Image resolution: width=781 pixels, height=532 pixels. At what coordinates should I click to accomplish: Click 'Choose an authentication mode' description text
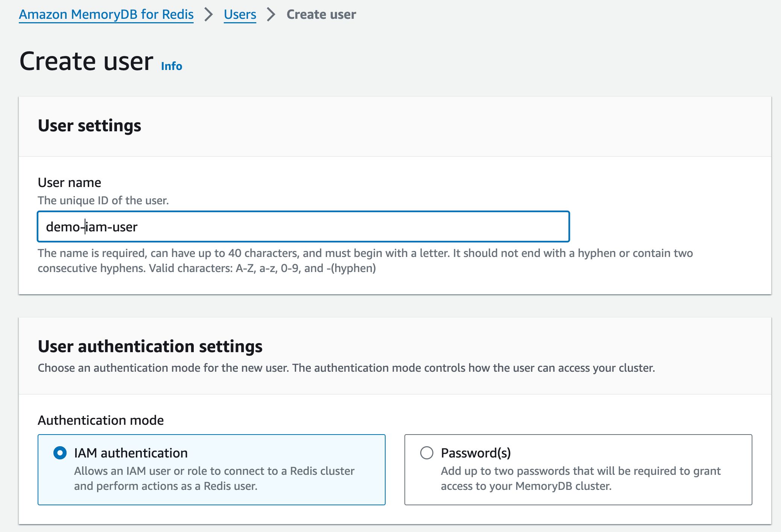point(346,368)
